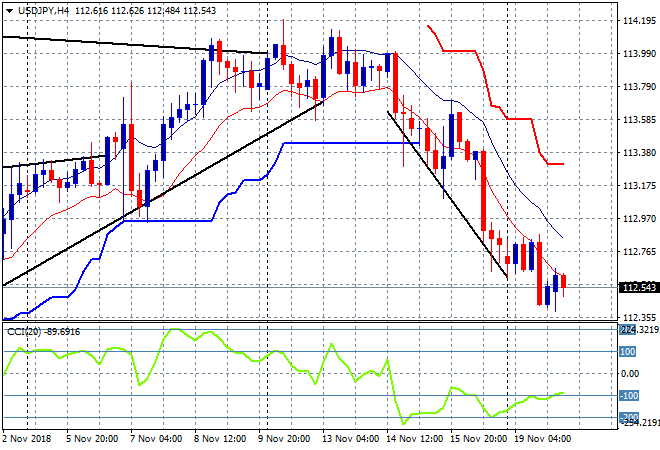This screenshot has width=660, height=450.
Task: Select the 112.970 price scale label
Action: coord(639,218)
